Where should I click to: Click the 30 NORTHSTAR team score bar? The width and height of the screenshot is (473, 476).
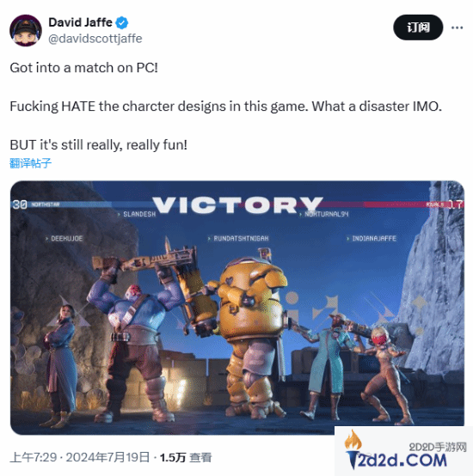click(x=61, y=204)
